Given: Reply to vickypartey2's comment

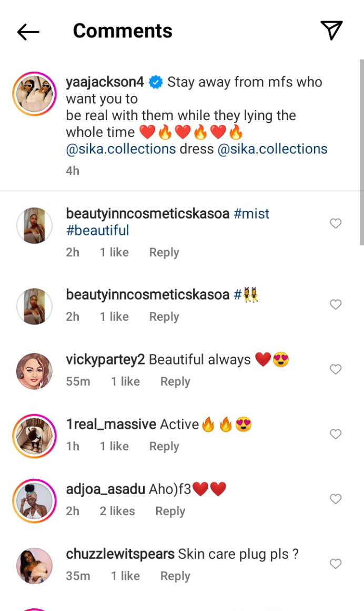Looking at the screenshot, I should [x=175, y=382].
